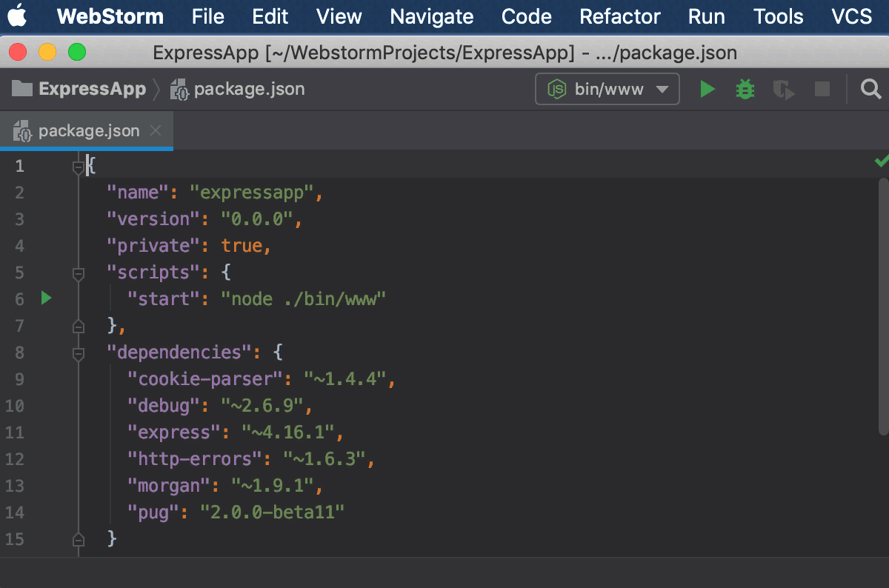
Task: Click the green inspection checkmark
Action: pyautogui.click(x=882, y=161)
